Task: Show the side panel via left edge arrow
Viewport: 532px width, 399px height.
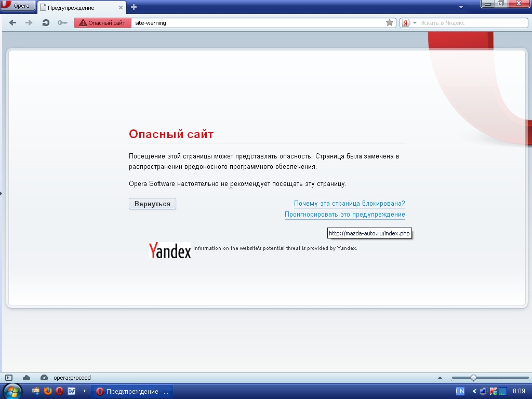Action: [1, 193]
